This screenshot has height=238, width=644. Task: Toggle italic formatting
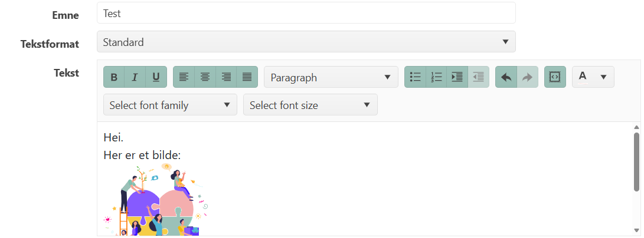coord(135,77)
